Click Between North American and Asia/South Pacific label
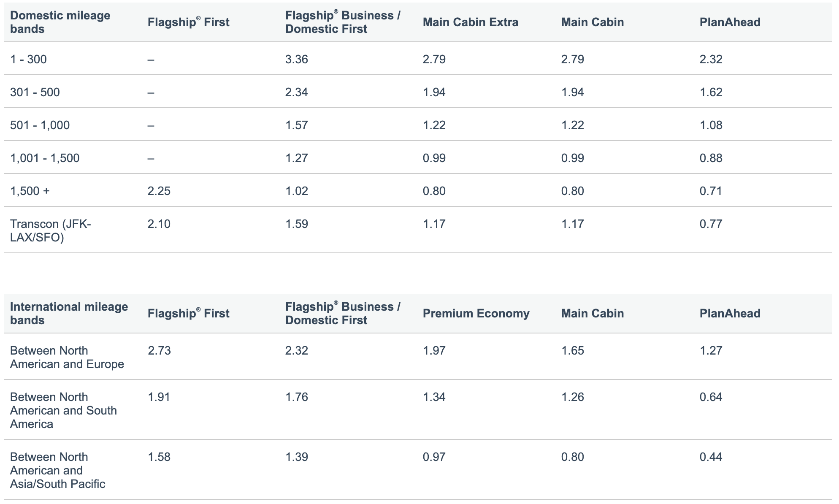 pos(57,470)
